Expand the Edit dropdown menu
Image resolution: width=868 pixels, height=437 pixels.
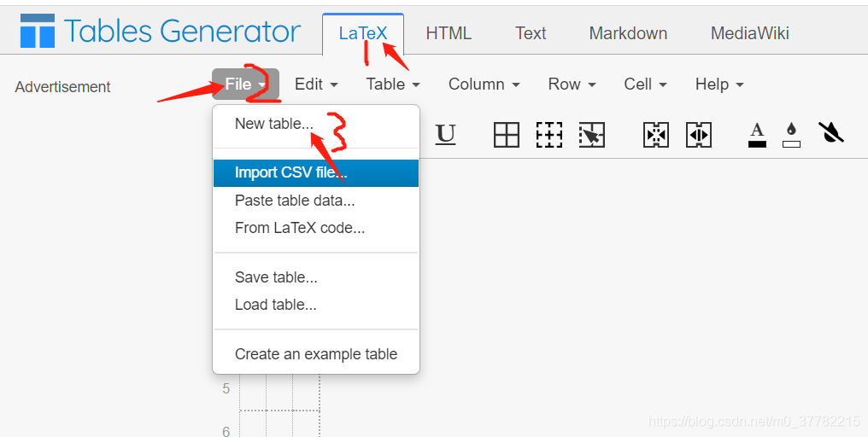[316, 84]
